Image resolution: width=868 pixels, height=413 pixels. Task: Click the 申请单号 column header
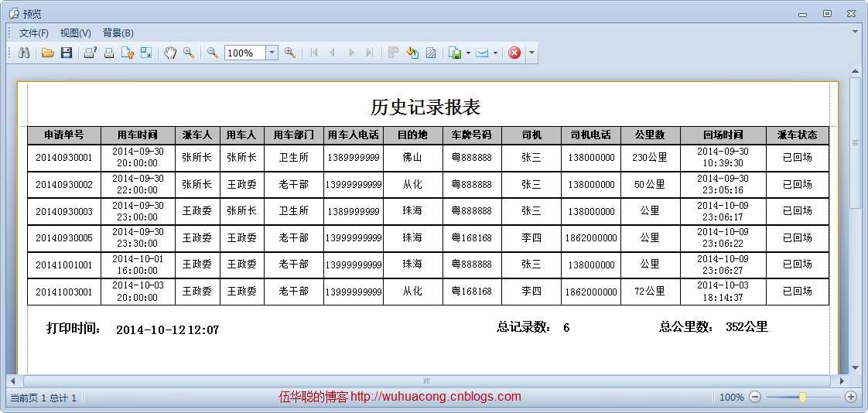pyautogui.click(x=64, y=135)
